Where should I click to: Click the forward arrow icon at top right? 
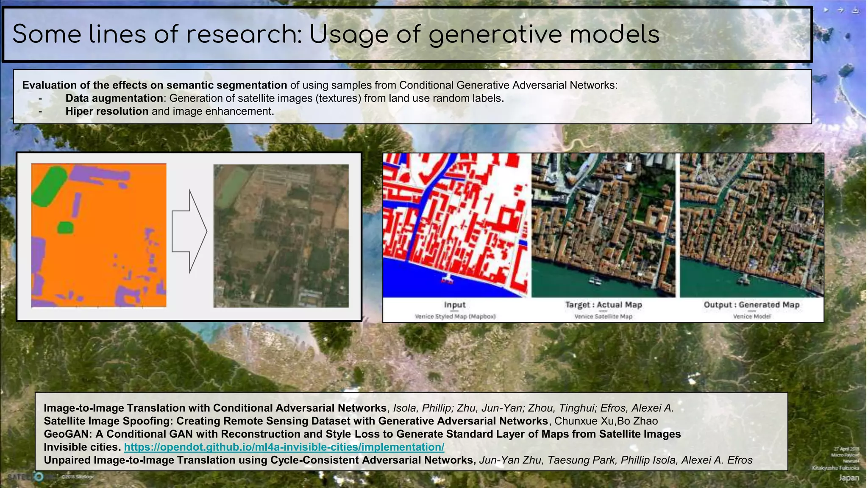[840, 10]
